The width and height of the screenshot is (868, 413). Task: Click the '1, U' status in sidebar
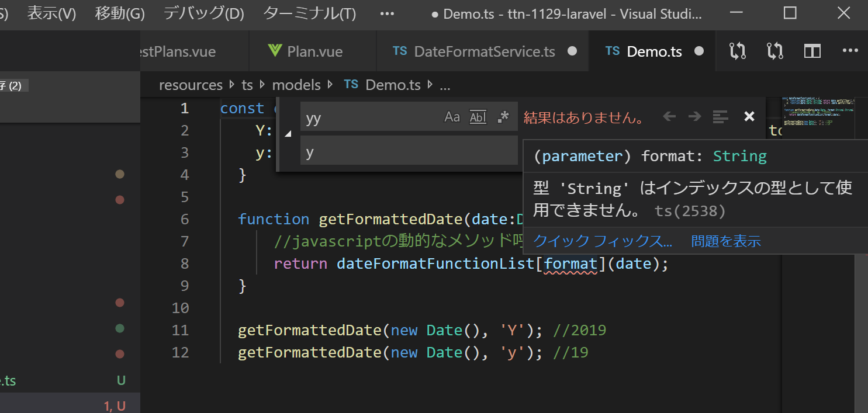click(115, 405)
